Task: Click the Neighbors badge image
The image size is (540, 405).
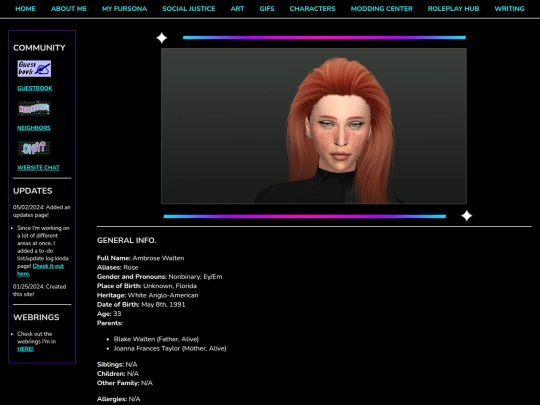Action: tap(34, 108)
